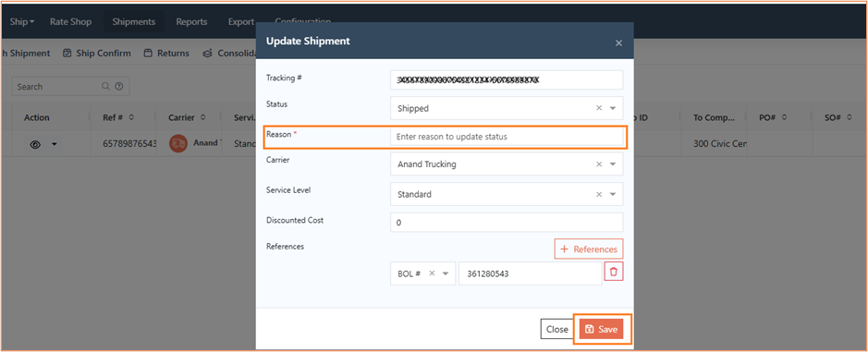Open the Reports menu
Image resolution: width=868 pixels, height=352 pixels.
(x=191, y=22)
